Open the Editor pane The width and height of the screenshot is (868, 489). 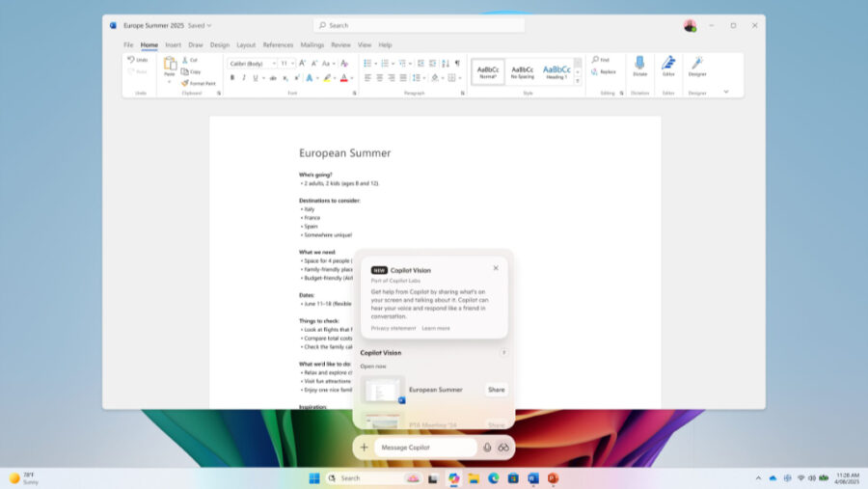point(668,66)
